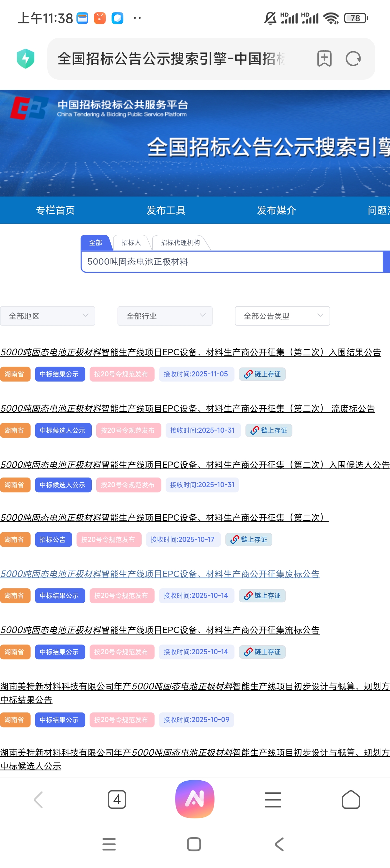Screen dimensions: 390x868
Task: Open the 入围候选人公告 result link
Action: pos(195,465)
